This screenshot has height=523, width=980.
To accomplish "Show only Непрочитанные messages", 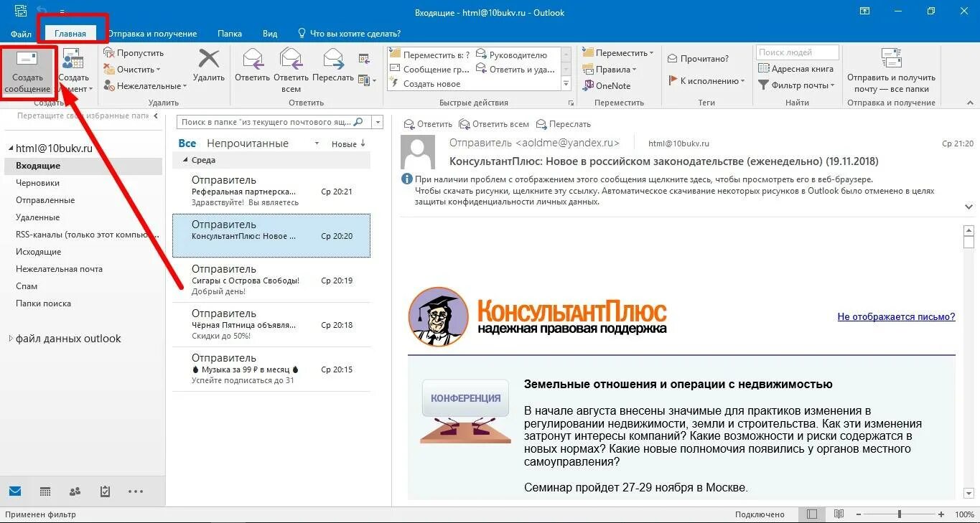I will pos(248,143).
